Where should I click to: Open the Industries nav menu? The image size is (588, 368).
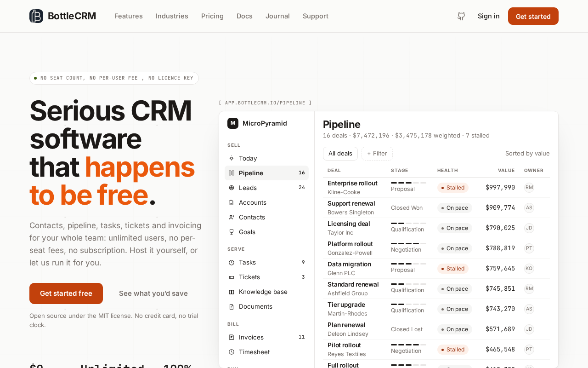click(x=172, y=16)
